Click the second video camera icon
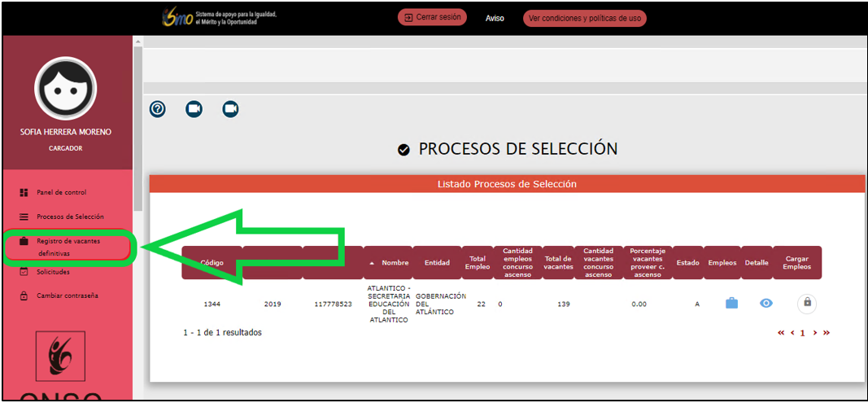The height and width of the screenshot is (403, 868). click(x=230, y=109)
